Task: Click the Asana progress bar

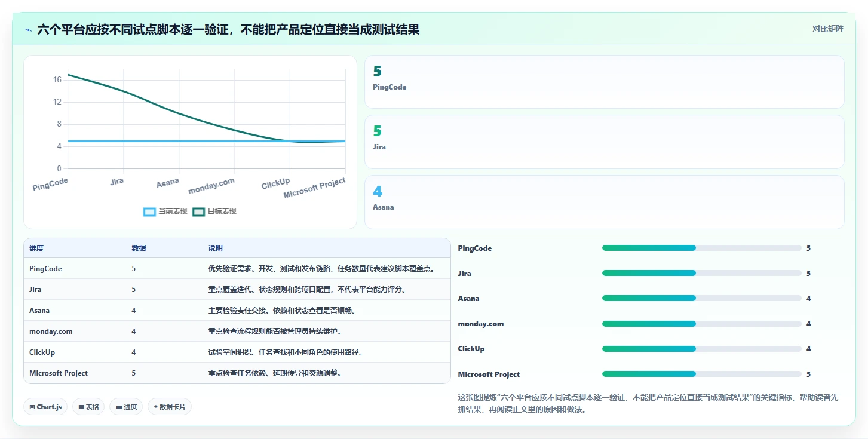Action: pos(701,298)
